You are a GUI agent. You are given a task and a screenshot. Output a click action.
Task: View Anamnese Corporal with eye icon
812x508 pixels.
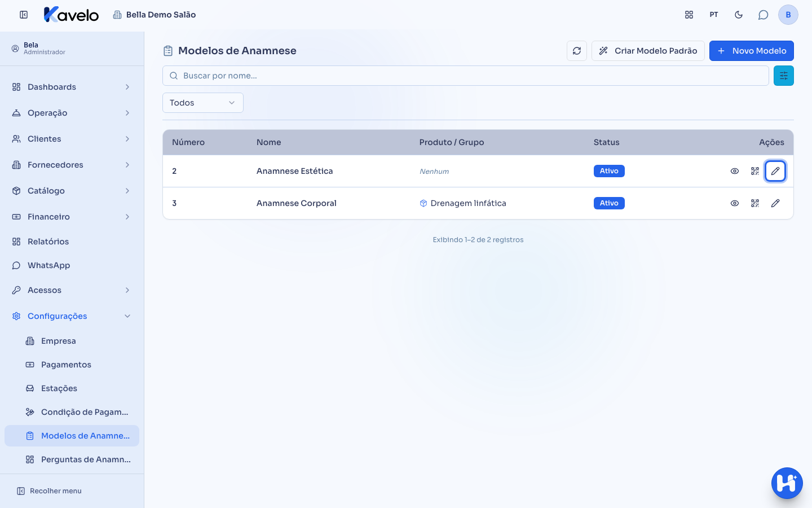(x=735, y=203)
